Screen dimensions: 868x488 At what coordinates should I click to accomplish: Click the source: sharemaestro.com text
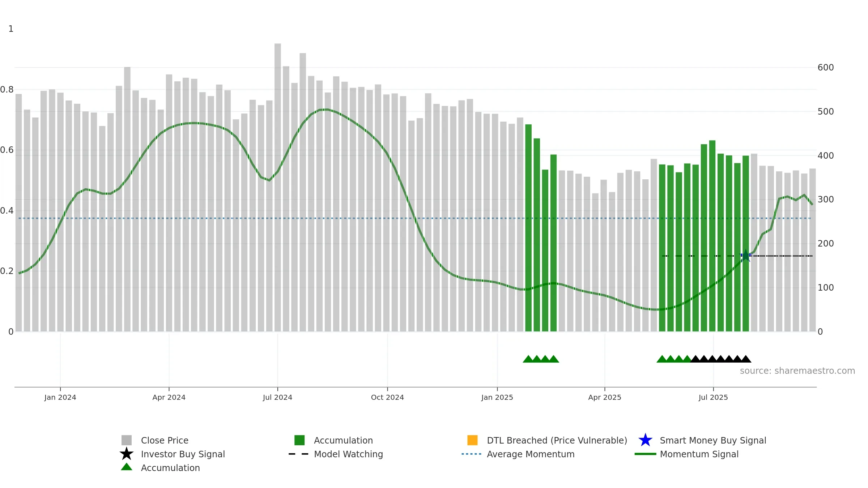tap(797, 371)
